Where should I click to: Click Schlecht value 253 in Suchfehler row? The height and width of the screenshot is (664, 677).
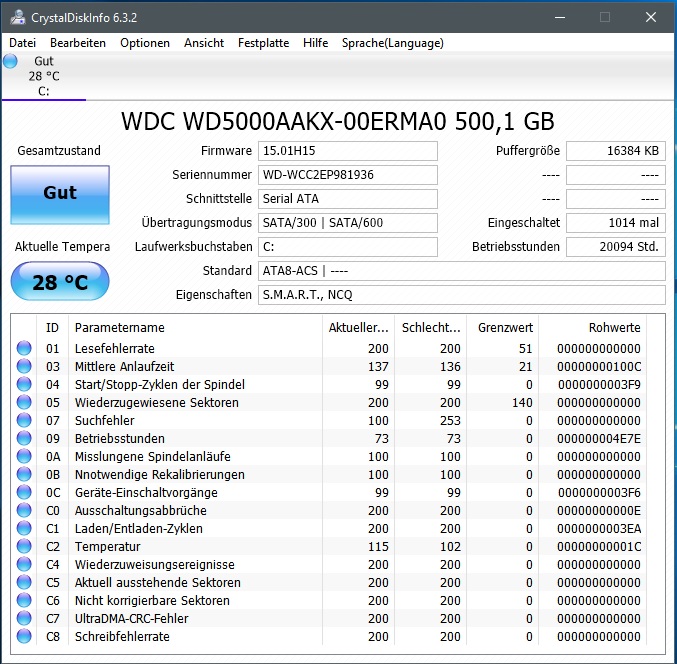pyautogui.click(x=450, y=421)
